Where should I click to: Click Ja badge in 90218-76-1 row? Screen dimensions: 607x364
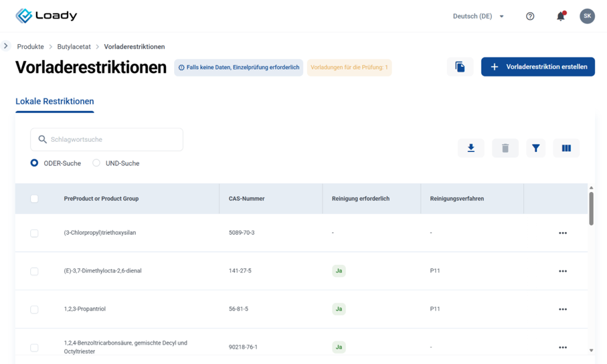pyautogui.click(x=339, y=347)
